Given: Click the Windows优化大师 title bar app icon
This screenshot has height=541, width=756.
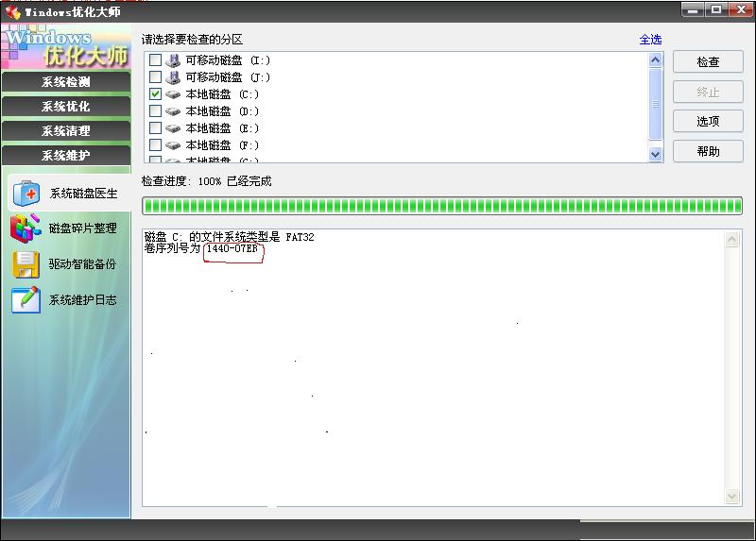Looking at the screenshot, I should (x=13, y=11).
